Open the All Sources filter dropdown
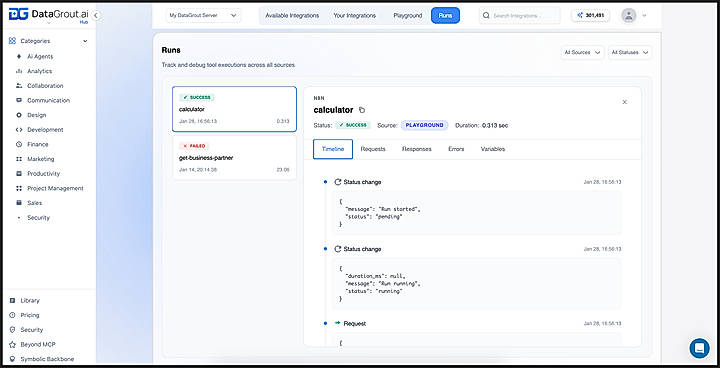This screenshot has height=368, width=720. (582, 52)
